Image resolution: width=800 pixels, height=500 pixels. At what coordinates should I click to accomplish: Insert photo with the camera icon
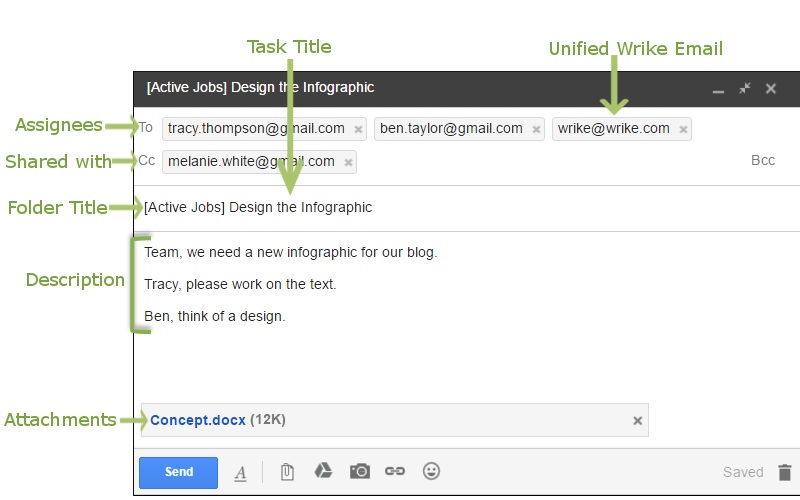tap(360, 471)
